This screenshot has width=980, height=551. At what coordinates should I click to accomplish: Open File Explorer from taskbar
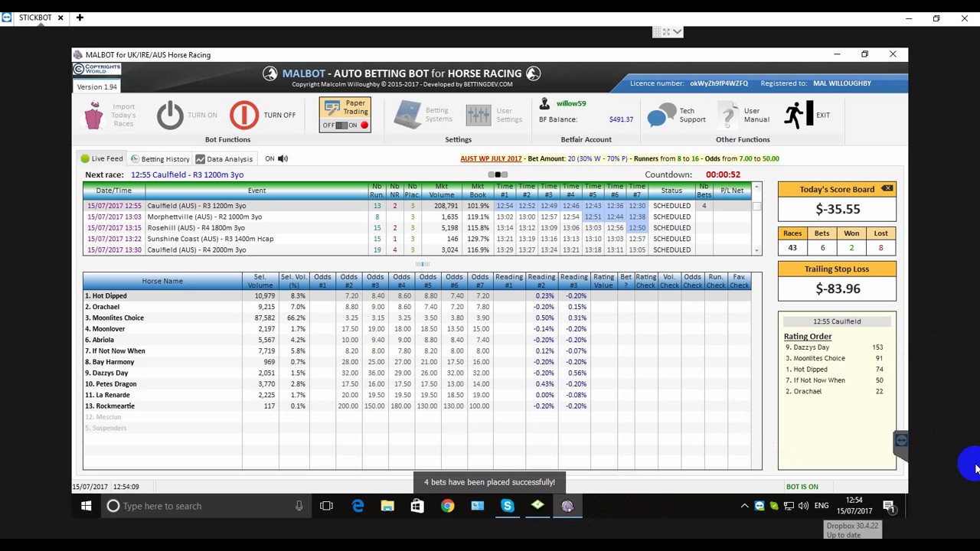387,506
